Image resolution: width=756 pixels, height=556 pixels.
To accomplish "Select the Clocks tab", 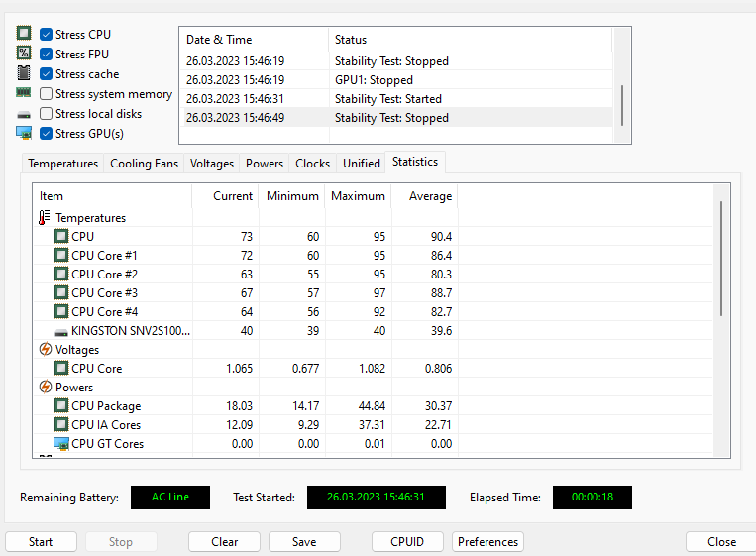I will pyautogui.click(x=312, y=164).
